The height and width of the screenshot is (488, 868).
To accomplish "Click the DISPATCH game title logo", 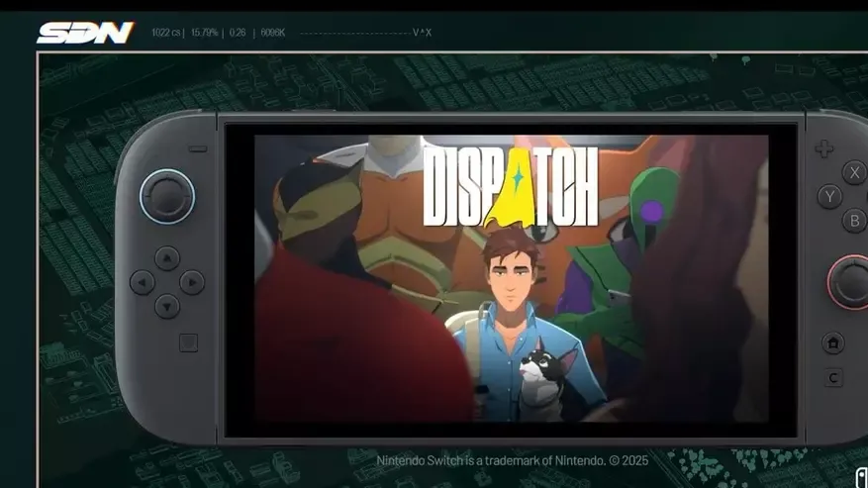I will point(511,187).
